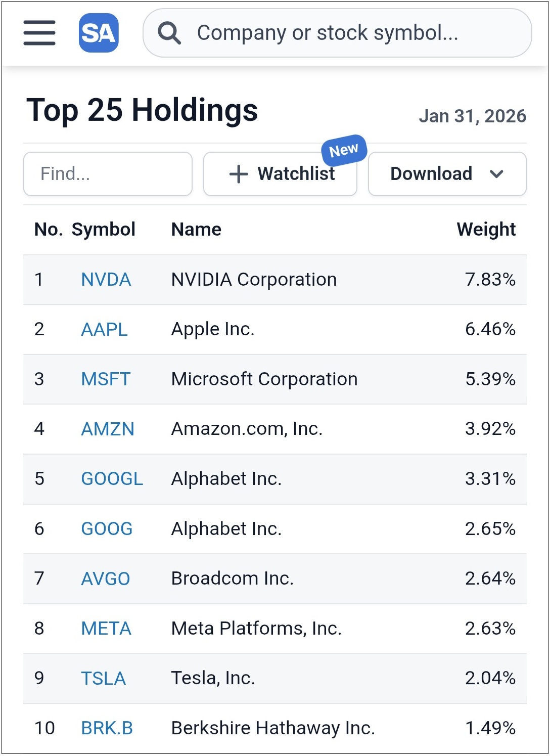Sort by the Symbol column header
This screenshot has height=756, width=550.
tap(104, 230)
